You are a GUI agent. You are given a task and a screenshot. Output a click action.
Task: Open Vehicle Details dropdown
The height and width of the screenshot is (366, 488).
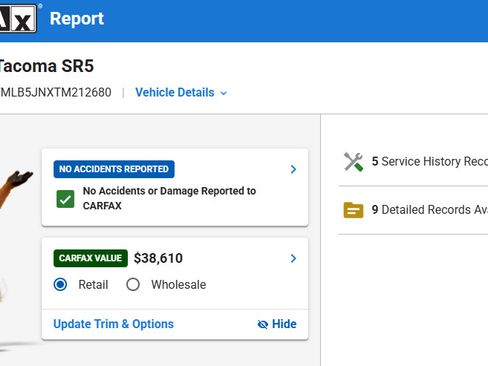[181, 92]
